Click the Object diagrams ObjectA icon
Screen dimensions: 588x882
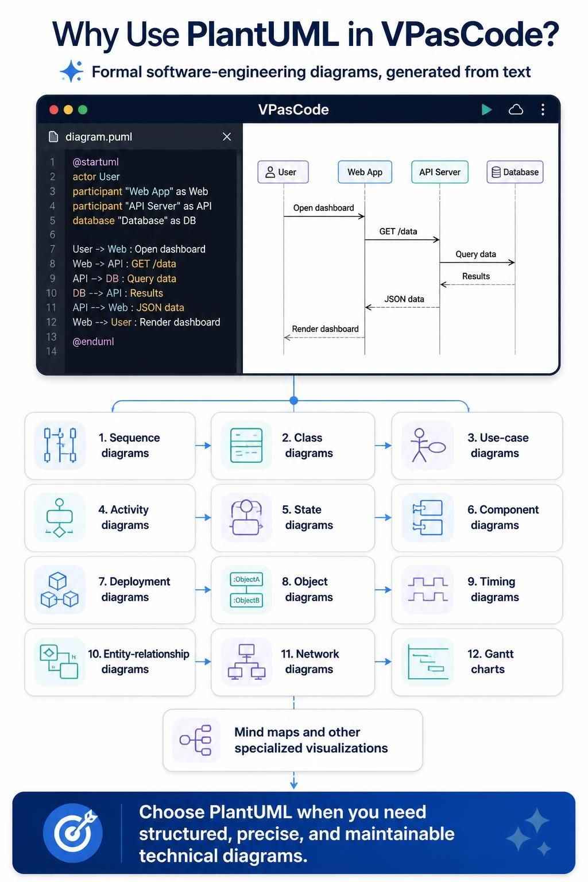point(246,590)
